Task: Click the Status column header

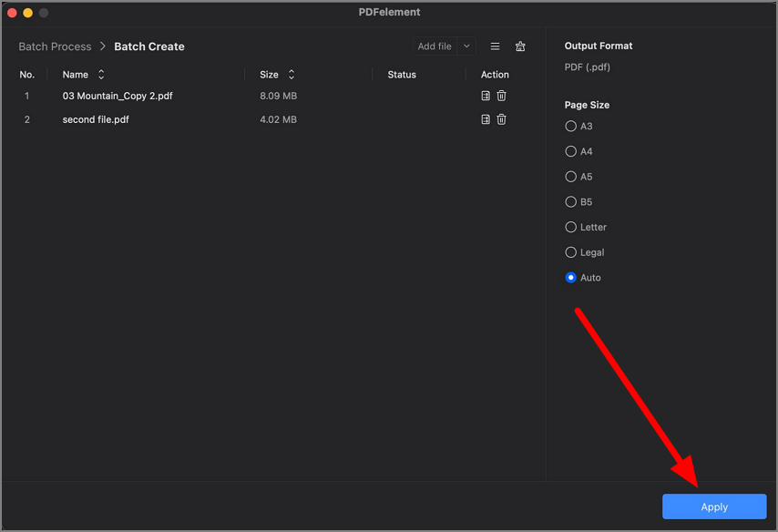Action: click(x=402, y=75)
